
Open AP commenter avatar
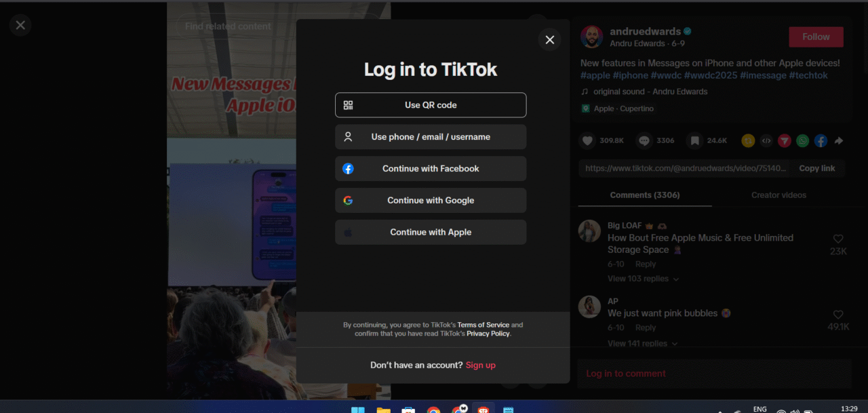click(x=589, y=307)
